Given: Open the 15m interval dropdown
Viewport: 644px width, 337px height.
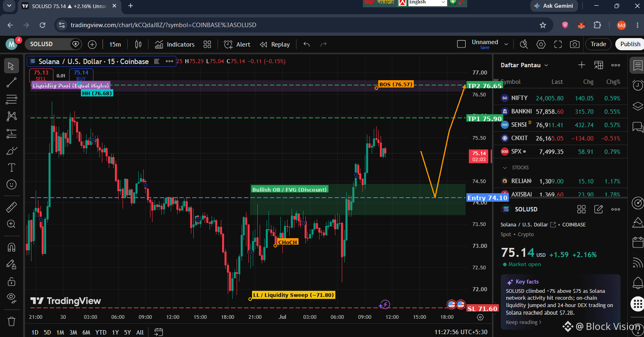Looking at the screenshot, I should [115, 44].
